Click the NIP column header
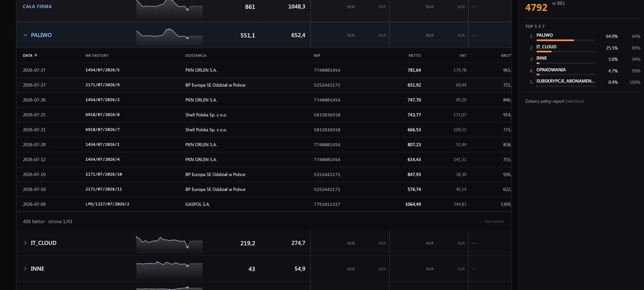This screenshot has width=644, height=290. [317, 56]
